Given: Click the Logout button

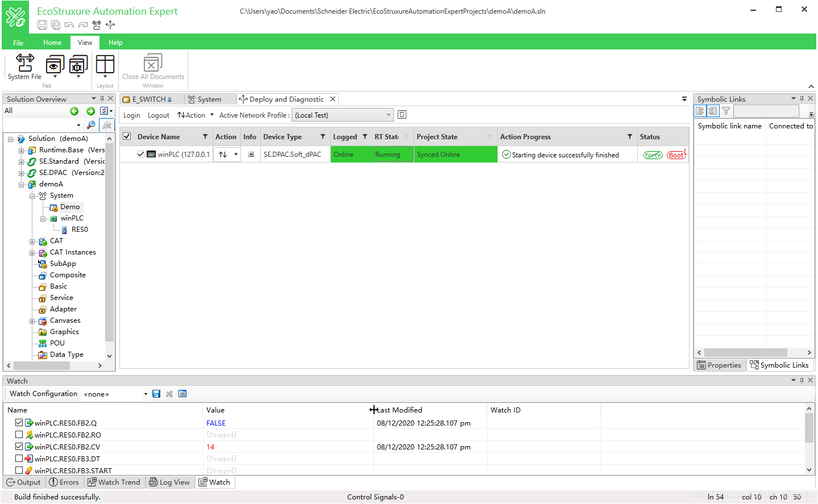Looking at the screenshot, I should tap(159, 115).
